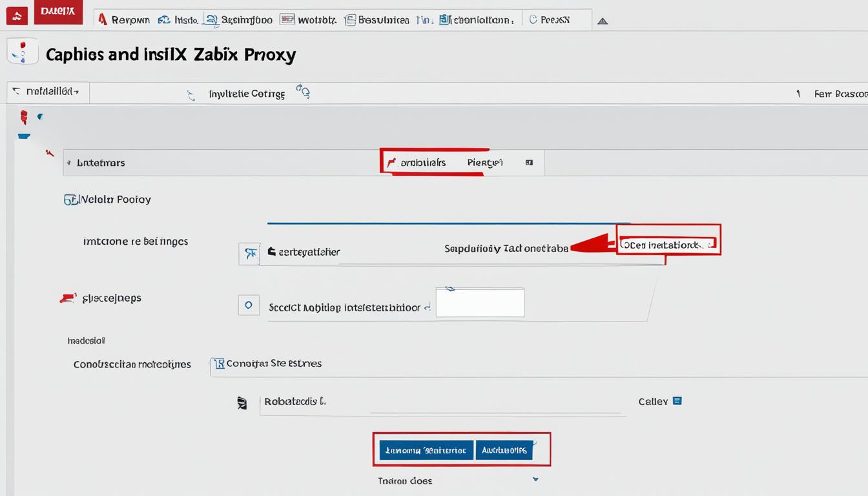Viewport: 868px width, 496px height.
Task: Click the empty input field beside Seodct Mobitlep
Action: tap(480, 302)
